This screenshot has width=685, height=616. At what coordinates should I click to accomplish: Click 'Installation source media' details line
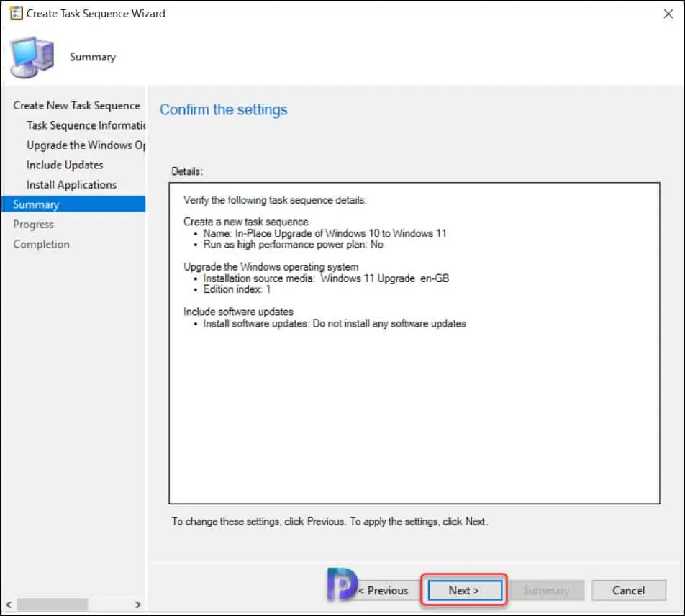(x=326, y=278)
